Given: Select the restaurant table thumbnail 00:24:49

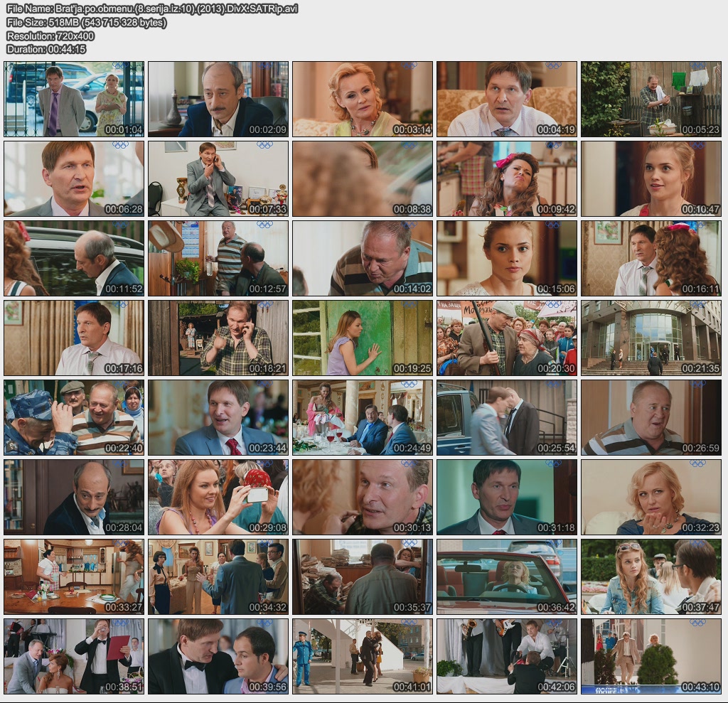Looking at the screenshot, I should 363,417.
